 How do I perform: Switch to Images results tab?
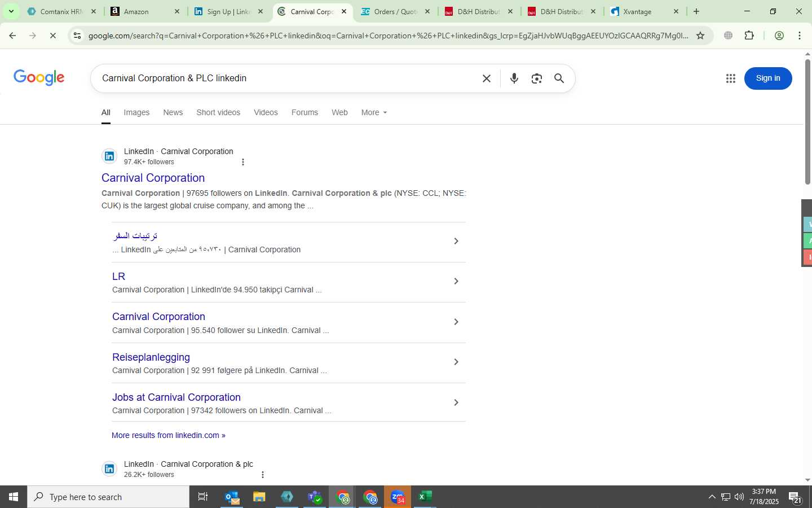pos(136,112)
